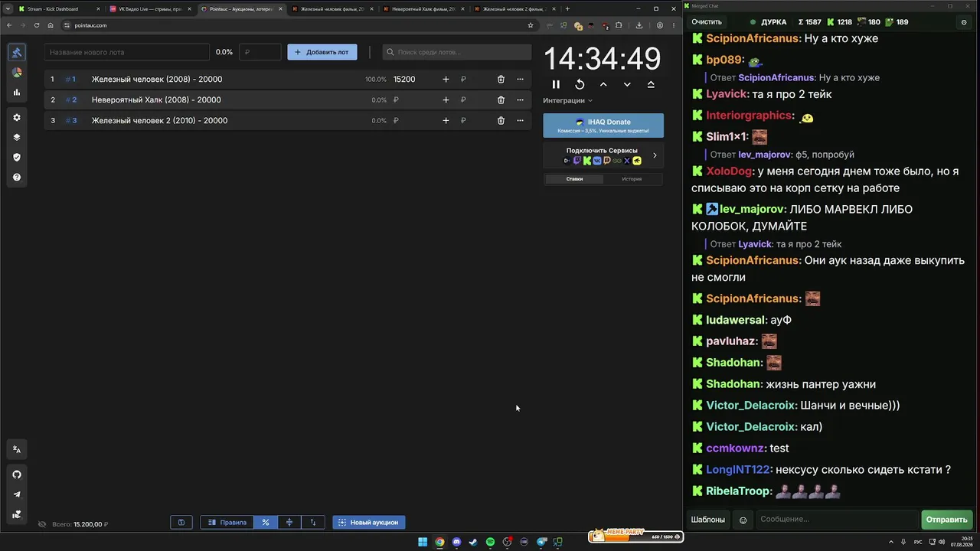Viewport: 980px width, 551px height.
Task: Toggle the divide icon button in bottom bar
Action: click(x=289, y=522)
